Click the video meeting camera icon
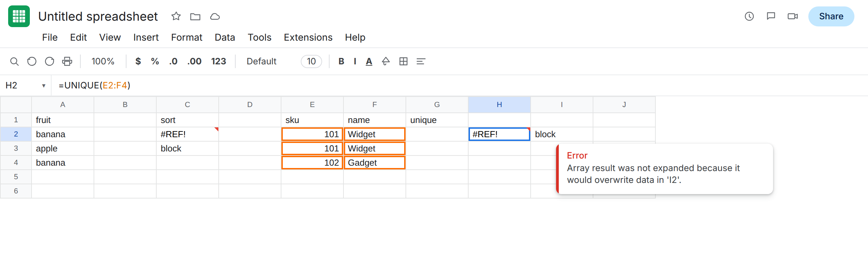Viewport: 868px width, 271px height. point(793,16)
